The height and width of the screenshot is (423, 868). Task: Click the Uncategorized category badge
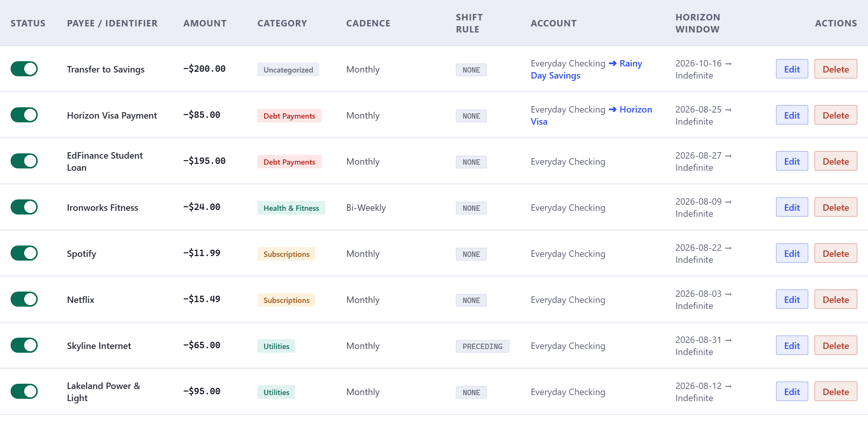point(288,69)
